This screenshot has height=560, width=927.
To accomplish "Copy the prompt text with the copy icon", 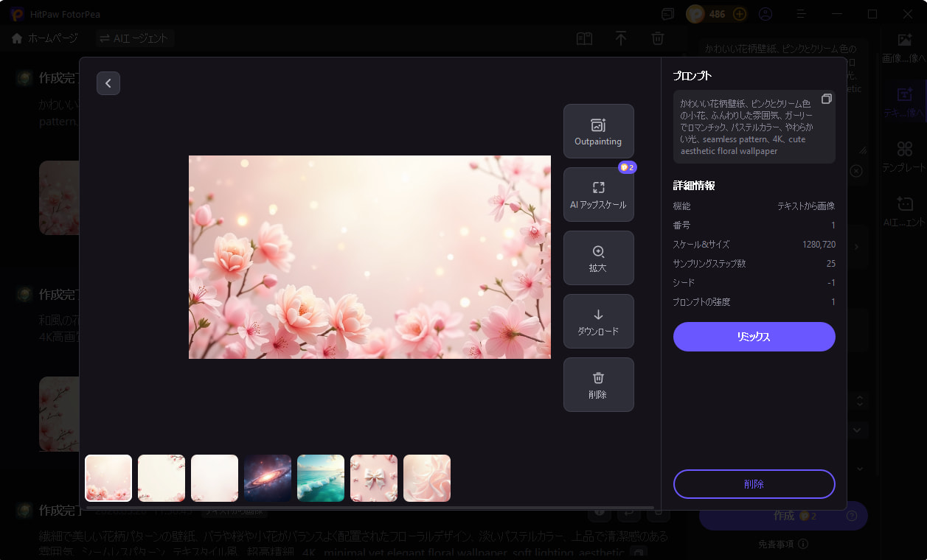I will 826,99.
